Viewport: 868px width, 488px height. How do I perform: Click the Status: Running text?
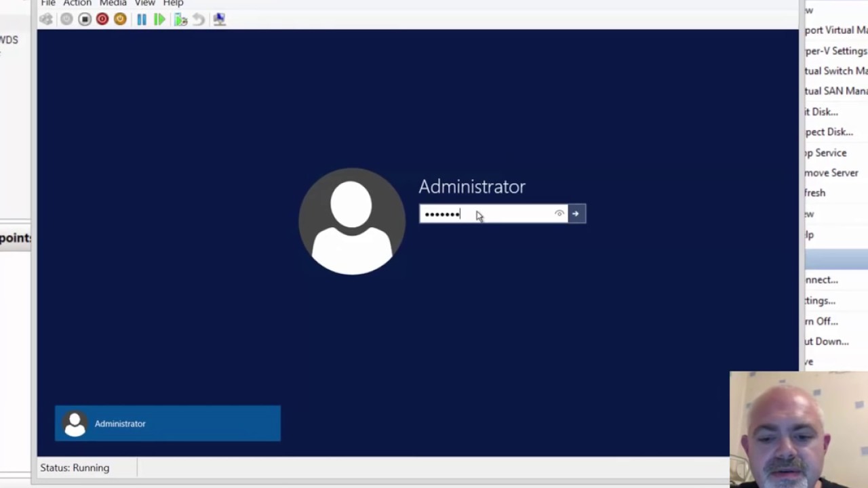point(75,468)
